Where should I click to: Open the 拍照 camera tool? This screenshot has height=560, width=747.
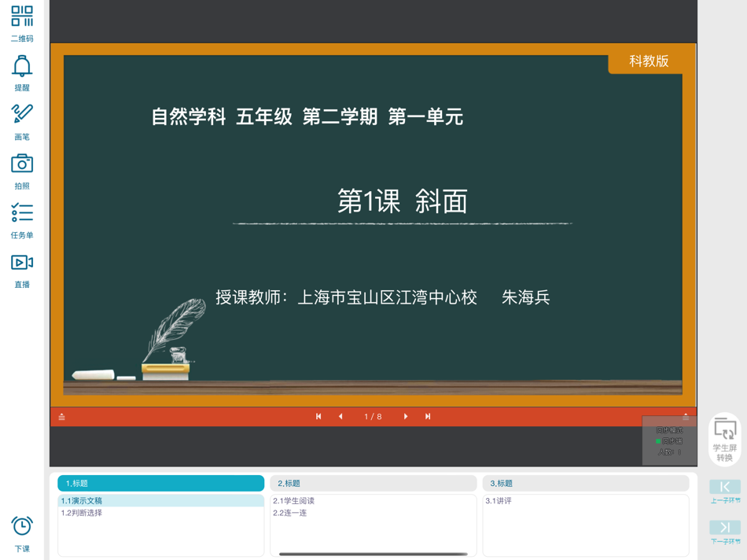[22, 171]
